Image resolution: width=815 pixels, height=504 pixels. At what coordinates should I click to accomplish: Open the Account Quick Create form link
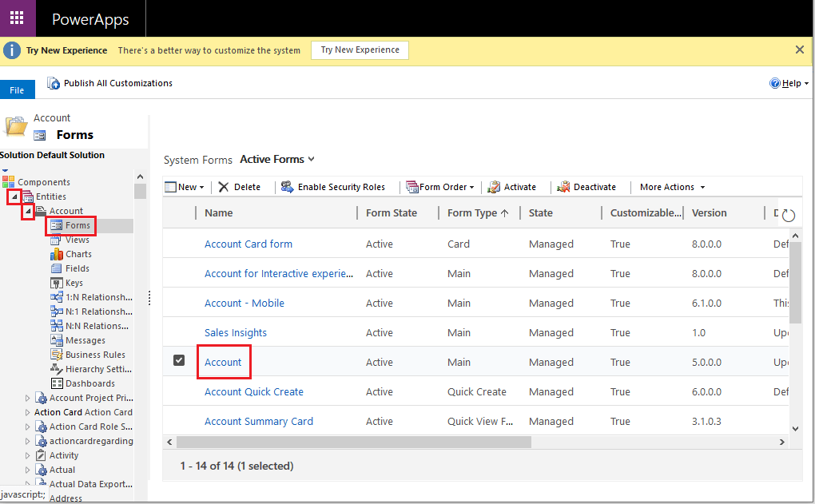(253, 391)
